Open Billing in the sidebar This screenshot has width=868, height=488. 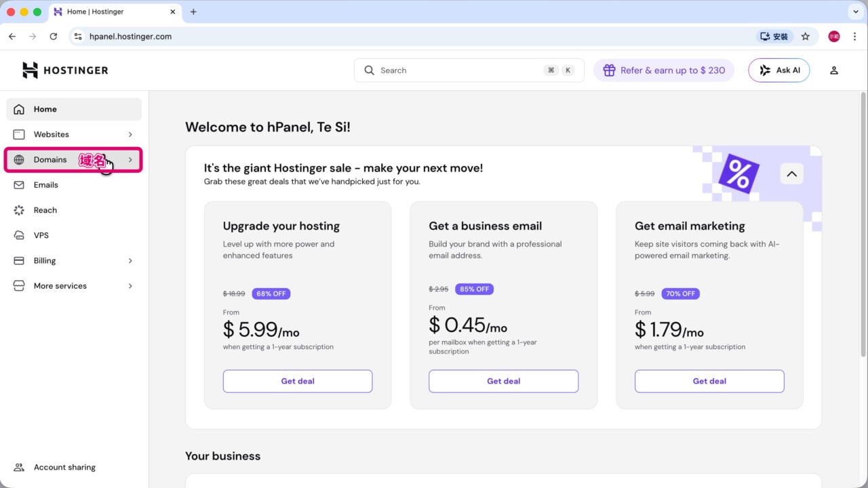tap(74, 261)
